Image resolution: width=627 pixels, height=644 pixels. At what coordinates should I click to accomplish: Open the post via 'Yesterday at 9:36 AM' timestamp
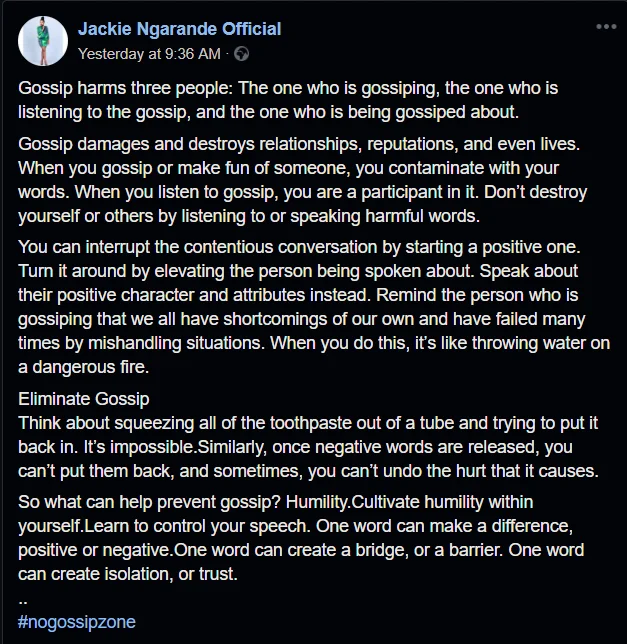click(x=149, y=54)
